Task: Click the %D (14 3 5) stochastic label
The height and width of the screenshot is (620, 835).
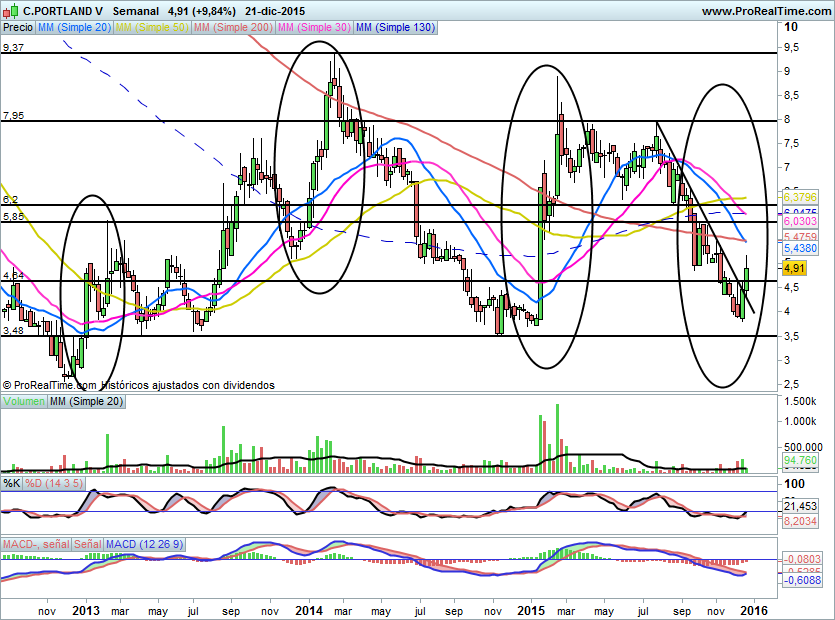Action: point(53,484)
